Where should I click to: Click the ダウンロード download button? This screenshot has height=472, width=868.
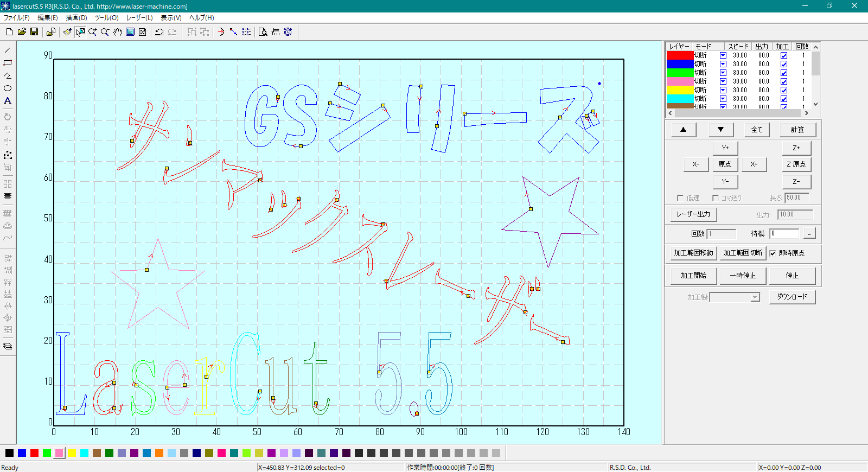click(792, 297)
